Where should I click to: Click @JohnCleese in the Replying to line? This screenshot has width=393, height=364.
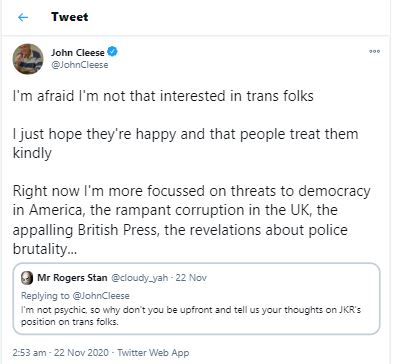(101, 296)
